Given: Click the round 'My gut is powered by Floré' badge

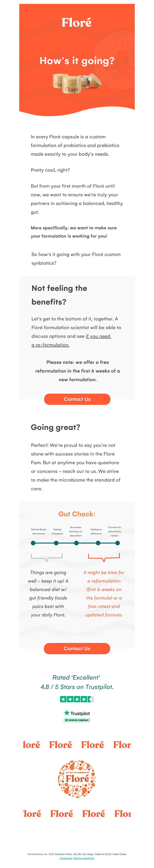Looking at the screenshot, I should click(77, 779).
